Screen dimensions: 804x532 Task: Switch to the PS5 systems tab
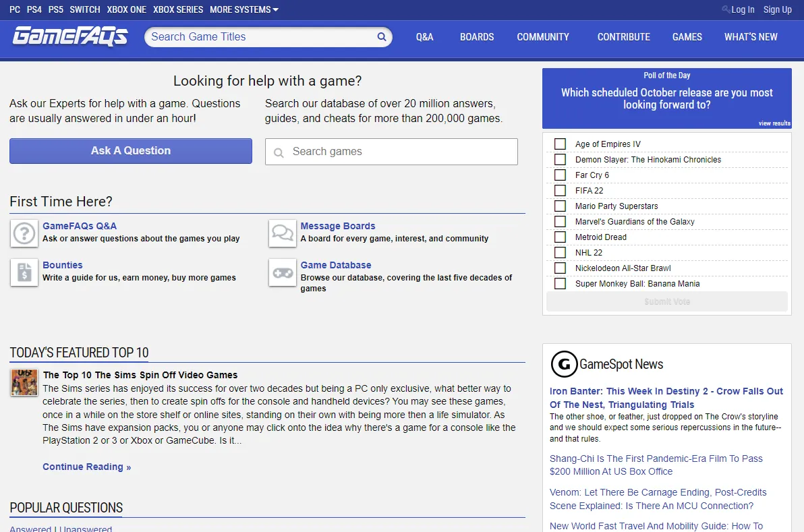(55, 9)
